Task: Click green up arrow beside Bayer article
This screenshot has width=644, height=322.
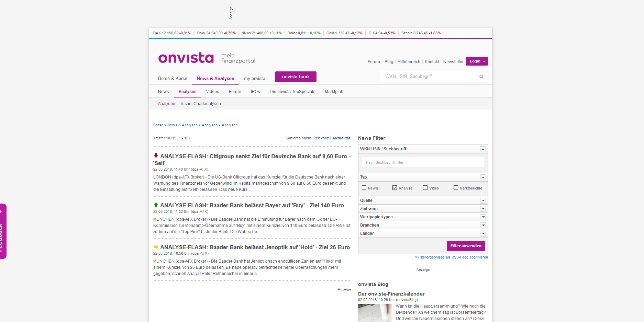Action: (156, 205)
